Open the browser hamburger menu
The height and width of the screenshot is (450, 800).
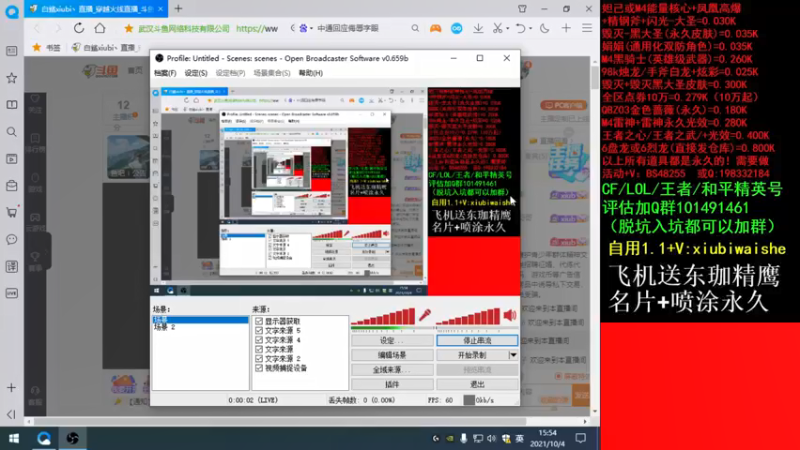coord(587,29)
